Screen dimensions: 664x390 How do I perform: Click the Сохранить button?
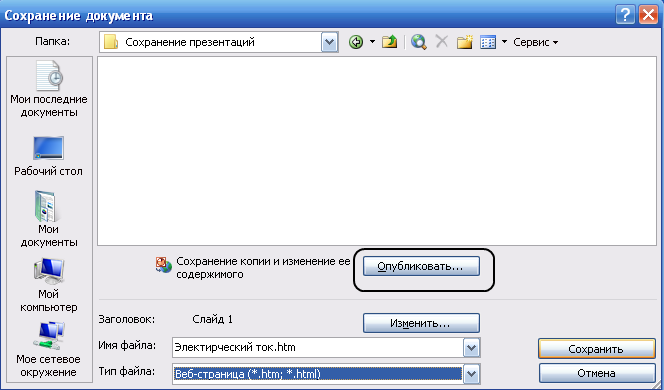596,349
